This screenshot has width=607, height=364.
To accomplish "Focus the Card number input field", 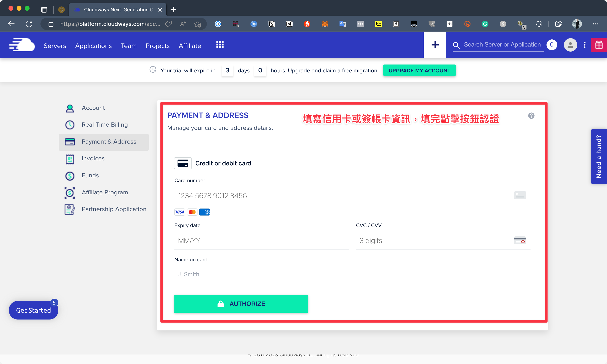I will coord(352,196).
